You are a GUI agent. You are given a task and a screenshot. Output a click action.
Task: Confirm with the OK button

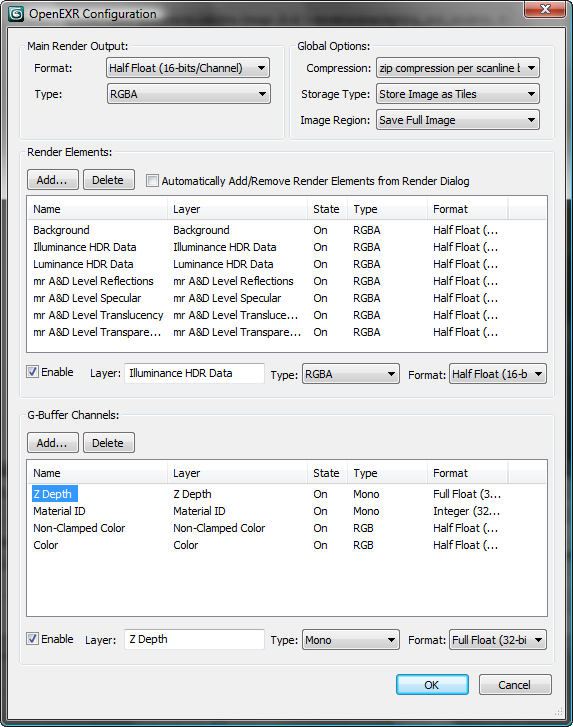tap(432, 685)
